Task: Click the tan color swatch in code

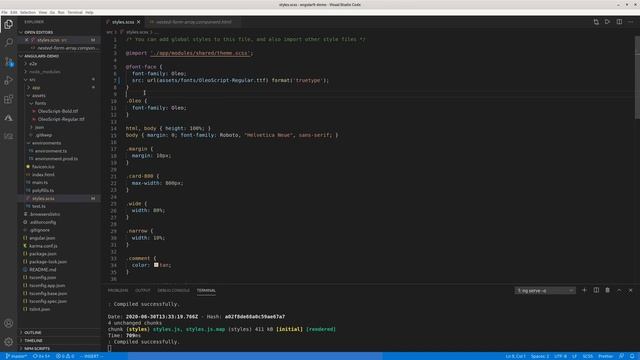Action: [156, 265]
